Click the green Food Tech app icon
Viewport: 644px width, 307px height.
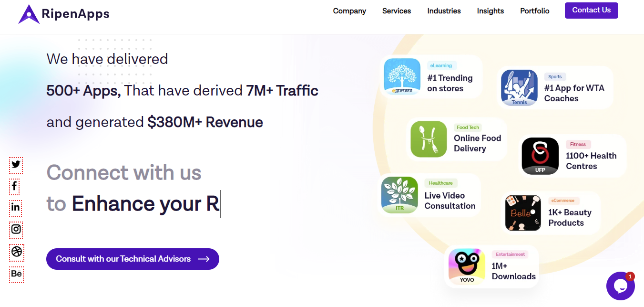tap(429, 139)
